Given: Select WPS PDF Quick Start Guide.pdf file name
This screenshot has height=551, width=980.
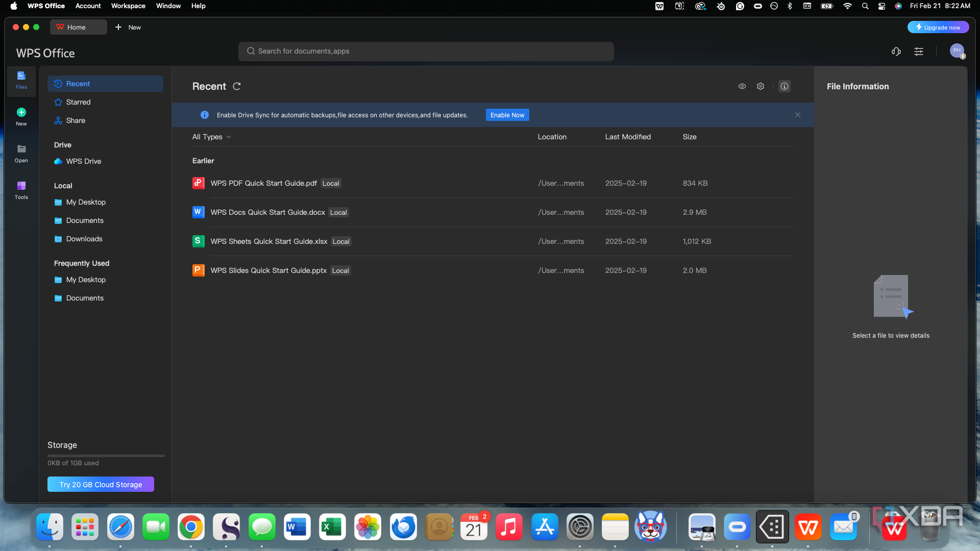Looking at the screenshot, I should point(264,183).
